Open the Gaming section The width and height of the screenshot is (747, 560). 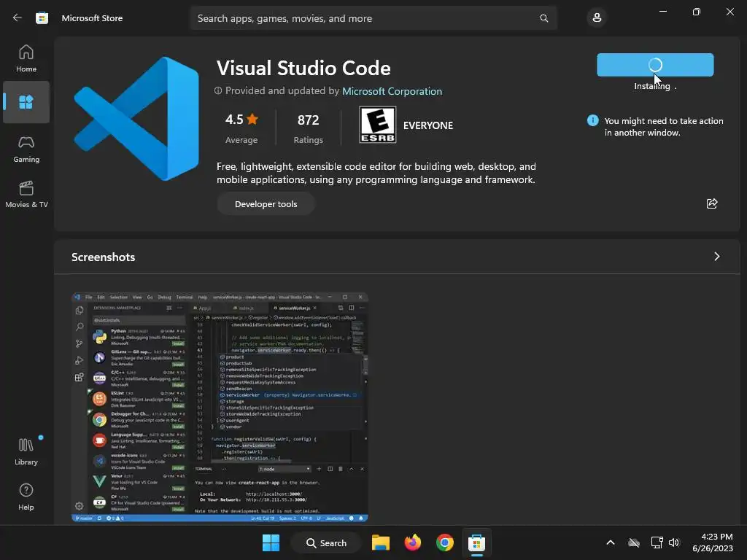point(26,149)
